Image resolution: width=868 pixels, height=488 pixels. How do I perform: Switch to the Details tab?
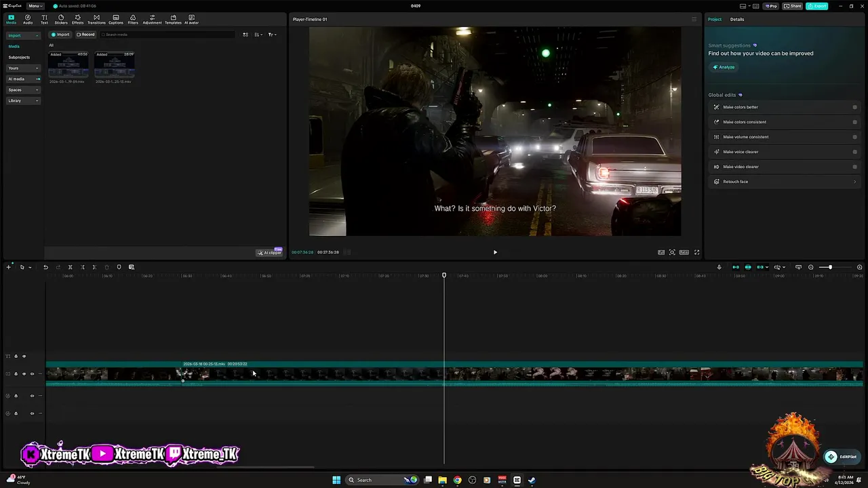[737, 19]
